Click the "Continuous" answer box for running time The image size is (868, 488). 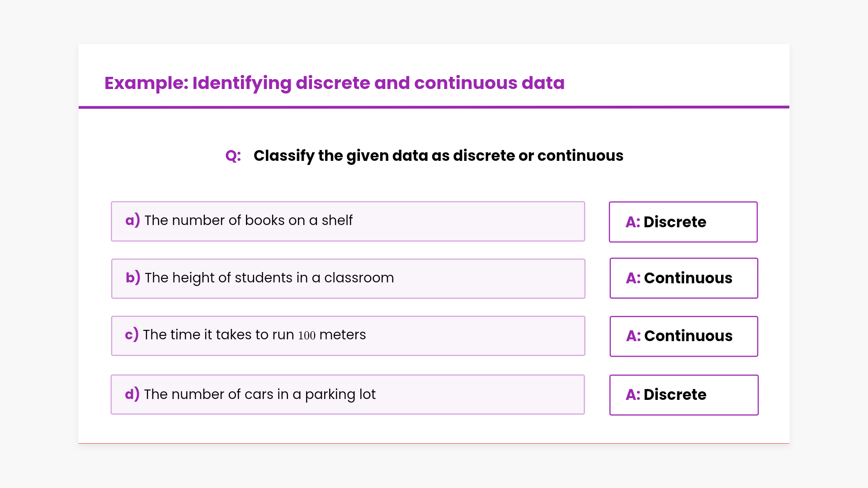683,336
